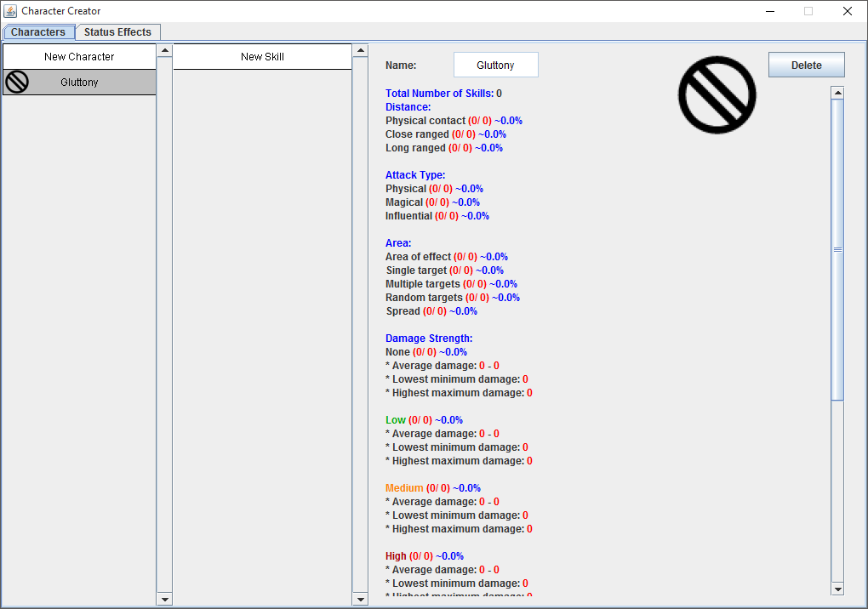Click the Damage Strength heading
Screen dimensions: 868x609
pyautogui.click(x=429, y=338)
